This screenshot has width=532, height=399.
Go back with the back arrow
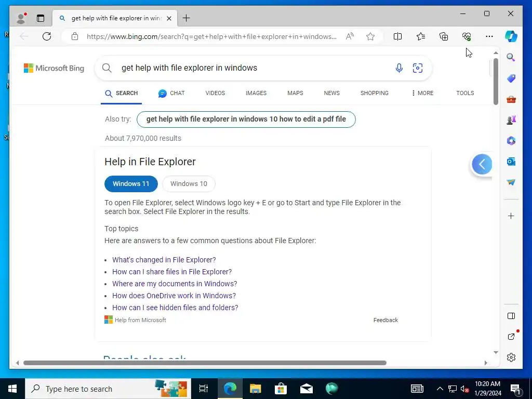point(24,36)
